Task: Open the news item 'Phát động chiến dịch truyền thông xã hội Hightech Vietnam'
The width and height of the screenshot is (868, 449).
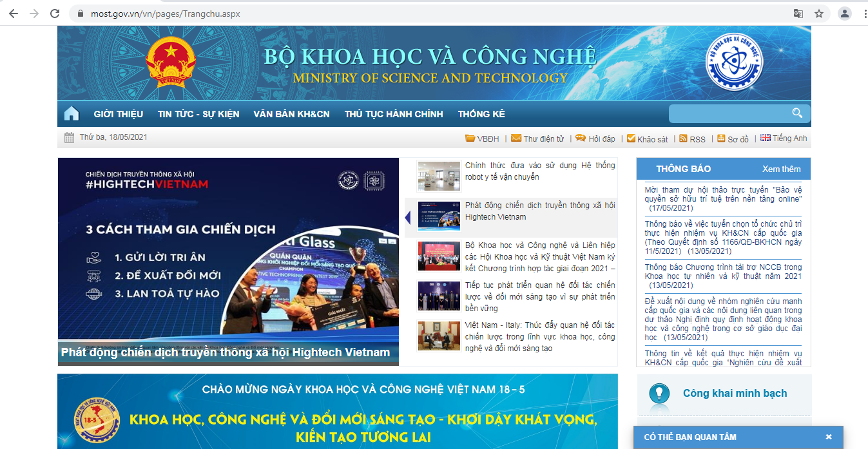Action: click(x=540, y=211)
